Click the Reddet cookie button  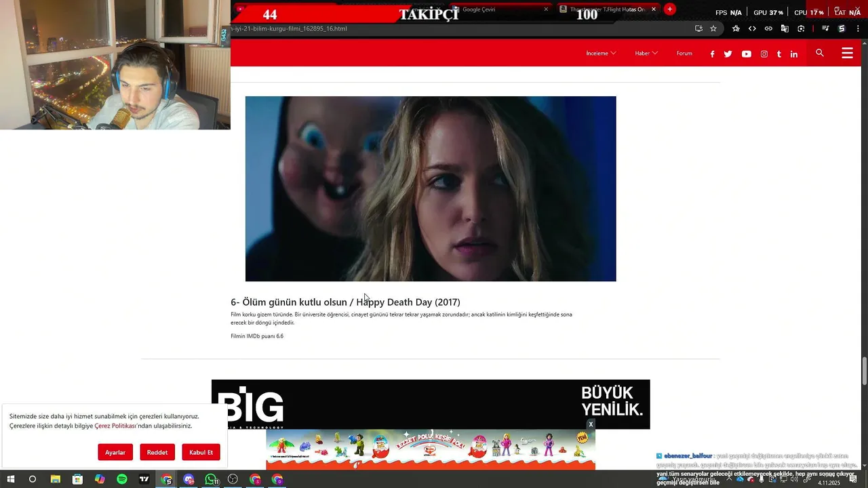click(157, 452)
